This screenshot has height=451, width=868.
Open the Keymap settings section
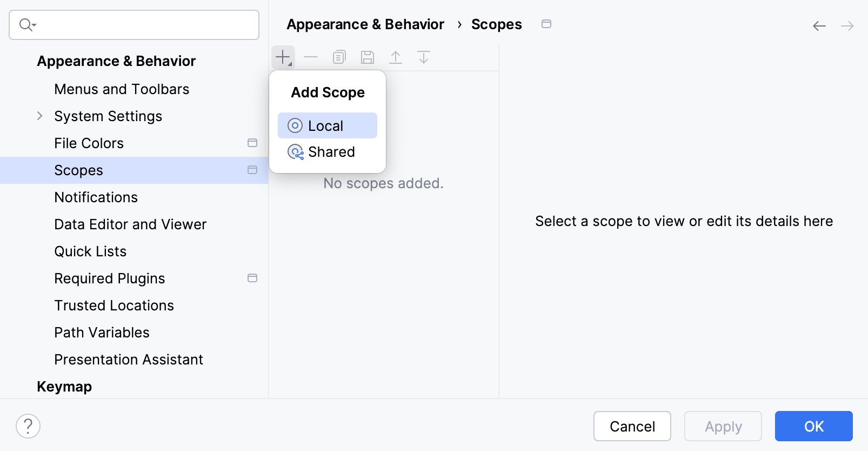pos(64,386)
